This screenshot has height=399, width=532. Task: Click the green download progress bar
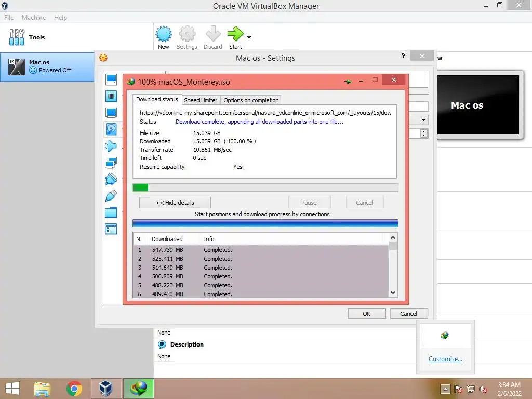tap(265, 188)
